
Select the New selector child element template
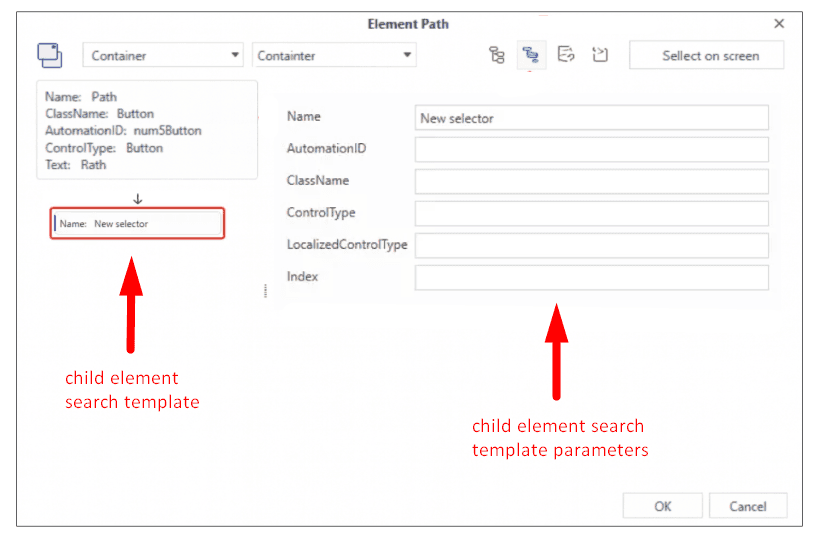[x=138, y=224]
